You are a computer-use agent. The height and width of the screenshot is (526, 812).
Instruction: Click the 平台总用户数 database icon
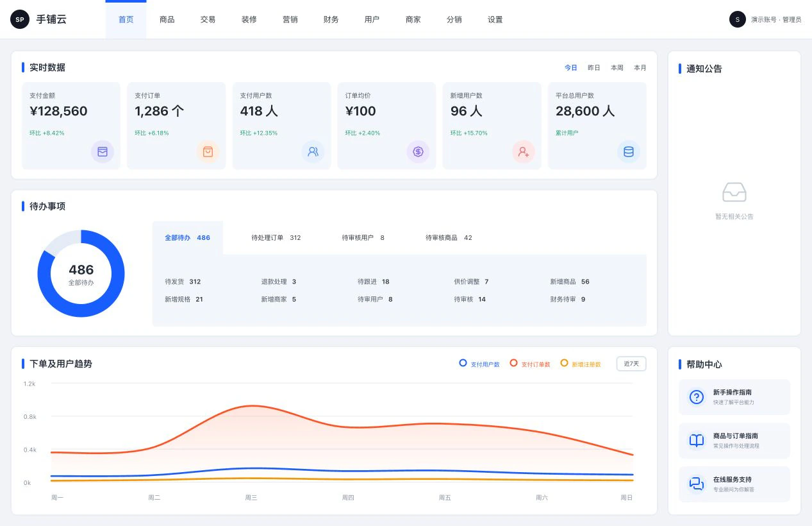click(x=628, y=152)
